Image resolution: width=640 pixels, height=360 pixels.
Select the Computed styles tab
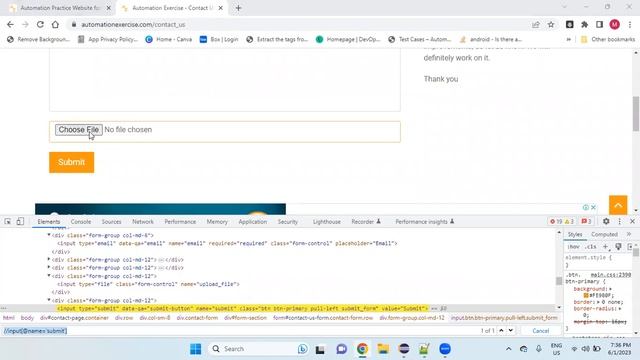click(x=604, y=234)
